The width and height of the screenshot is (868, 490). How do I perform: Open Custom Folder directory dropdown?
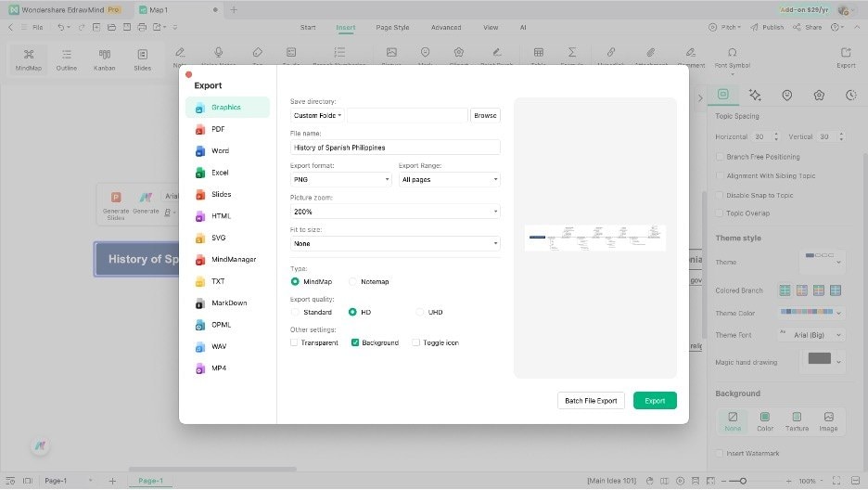pos(317,116)
